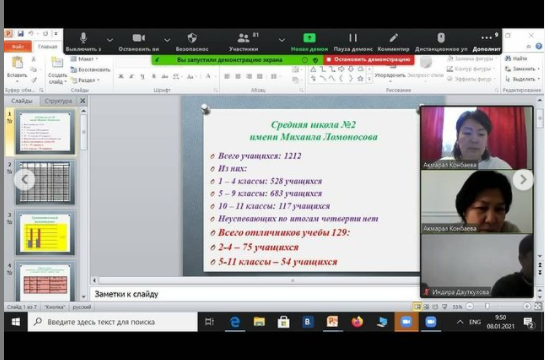546x360 pixels.
Task: Click Создать слайд button
Action: coord(57,71)
